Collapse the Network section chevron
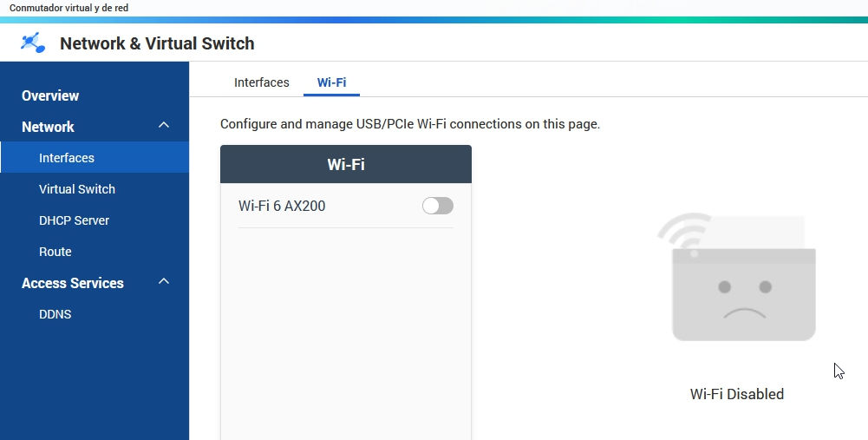The image size is (868, 440). [x=164, y=126]
